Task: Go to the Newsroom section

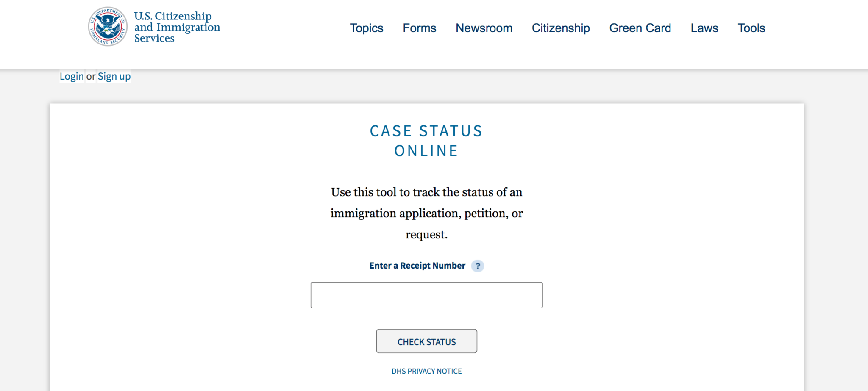Action: [484, 28]
